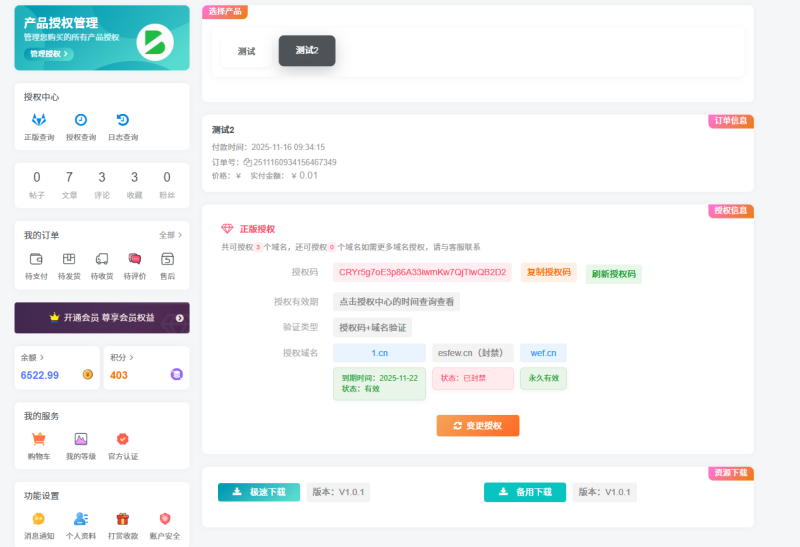800x547 pixels.
Task: Click the arrow on the membership banner
Action: 180,318
